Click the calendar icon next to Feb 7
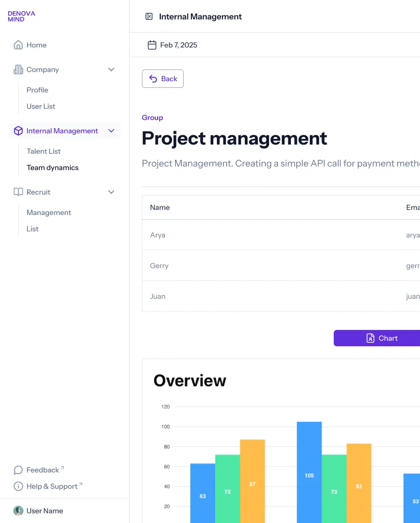This screenshot has height=523, width=420. pos(152,44)
